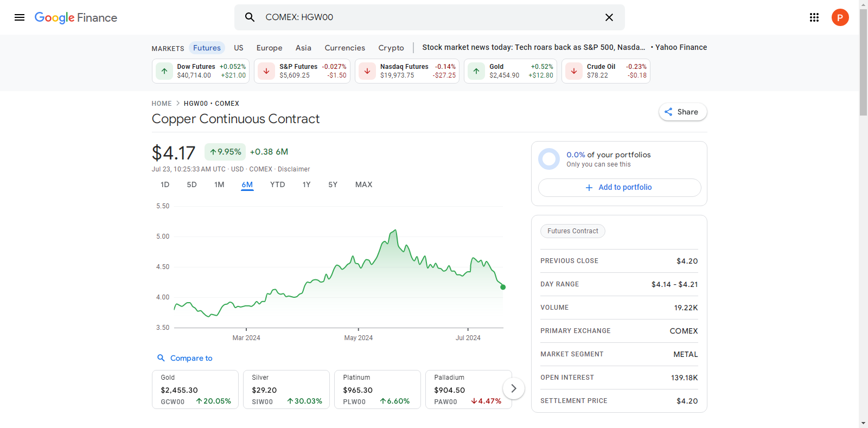The image size is (868, 428).
Task: Click the MARKET SEGMENT METAL value
Action: click(686, 354)
